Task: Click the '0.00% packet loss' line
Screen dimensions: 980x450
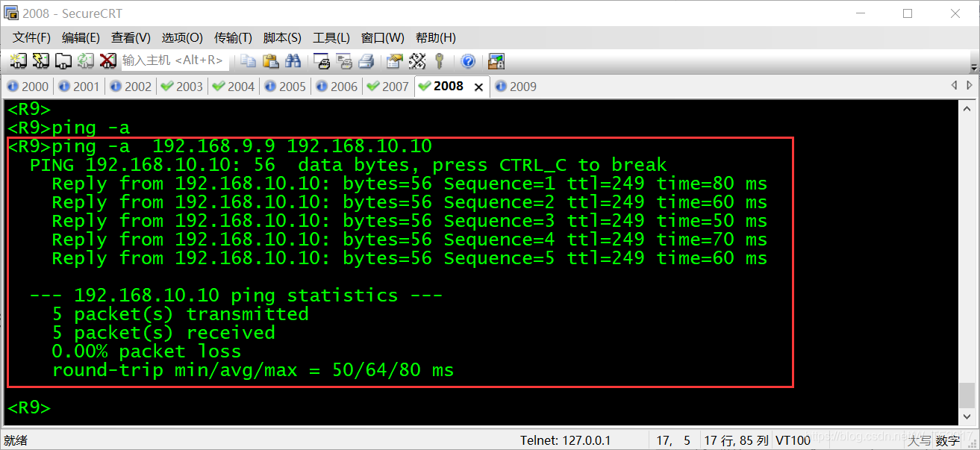Action: coord(146,351)
